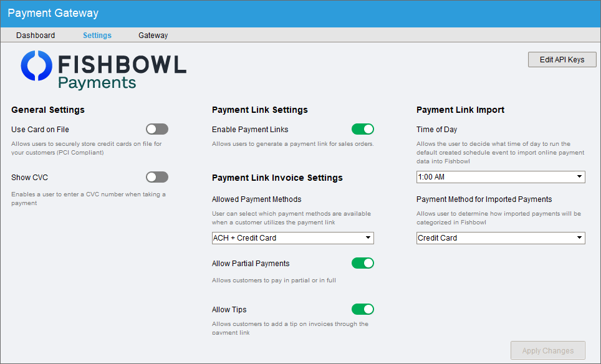Click the Edit API Keys button
Image resolution: width=601 pixels, height=364 pixels.
[562, 59]
